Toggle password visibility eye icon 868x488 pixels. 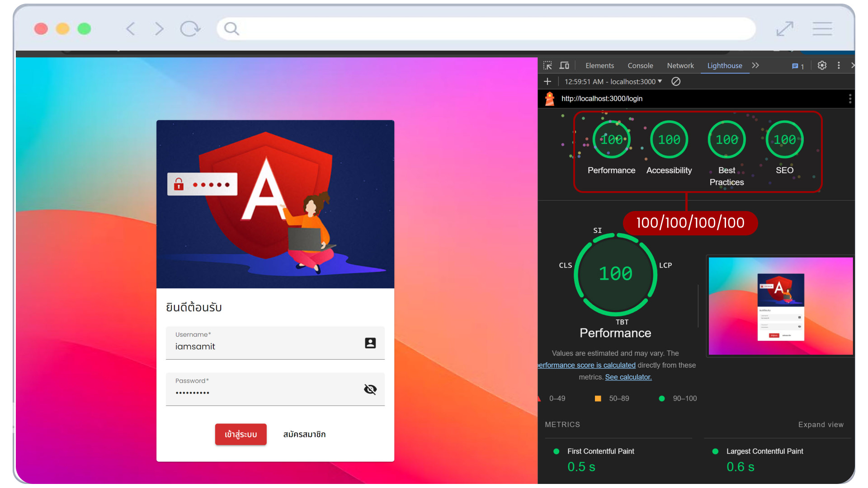tap(370, 389)
